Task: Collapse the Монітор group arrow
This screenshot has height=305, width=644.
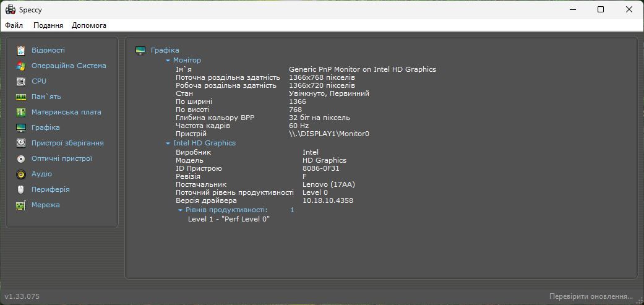Action: [x=168, y=61]
